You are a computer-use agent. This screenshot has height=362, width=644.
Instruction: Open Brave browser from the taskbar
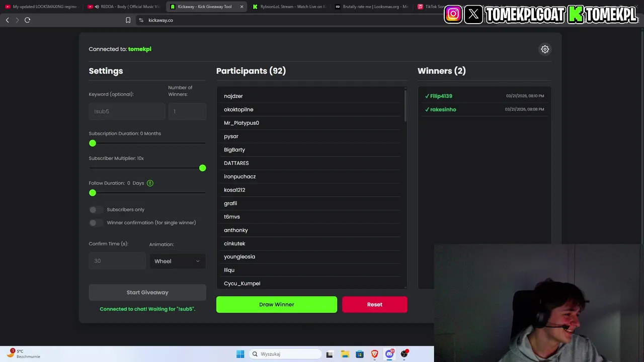374,354
